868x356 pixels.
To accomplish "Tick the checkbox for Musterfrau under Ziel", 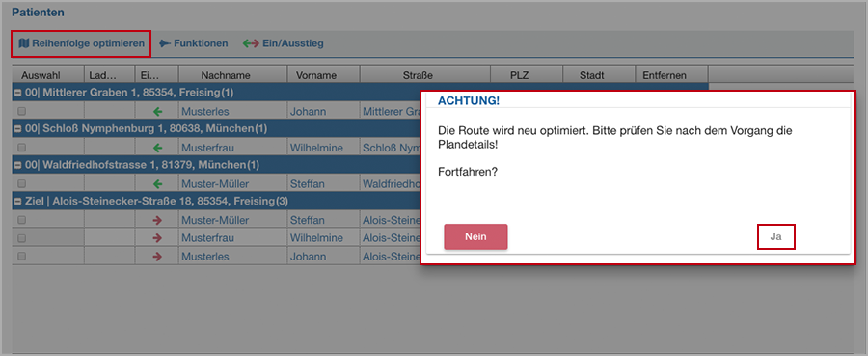I will point(21,238).
